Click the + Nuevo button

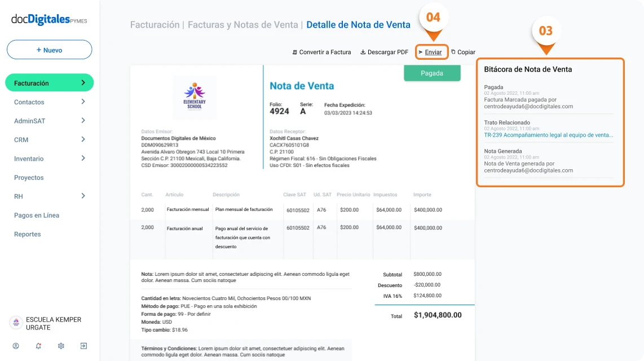[49, 50]
